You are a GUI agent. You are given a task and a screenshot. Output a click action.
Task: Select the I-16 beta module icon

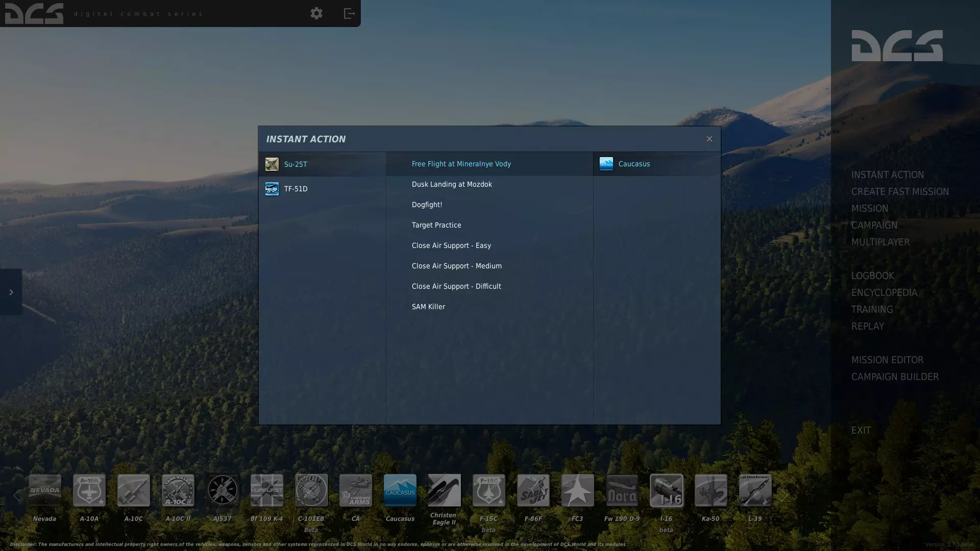(667, 490)
